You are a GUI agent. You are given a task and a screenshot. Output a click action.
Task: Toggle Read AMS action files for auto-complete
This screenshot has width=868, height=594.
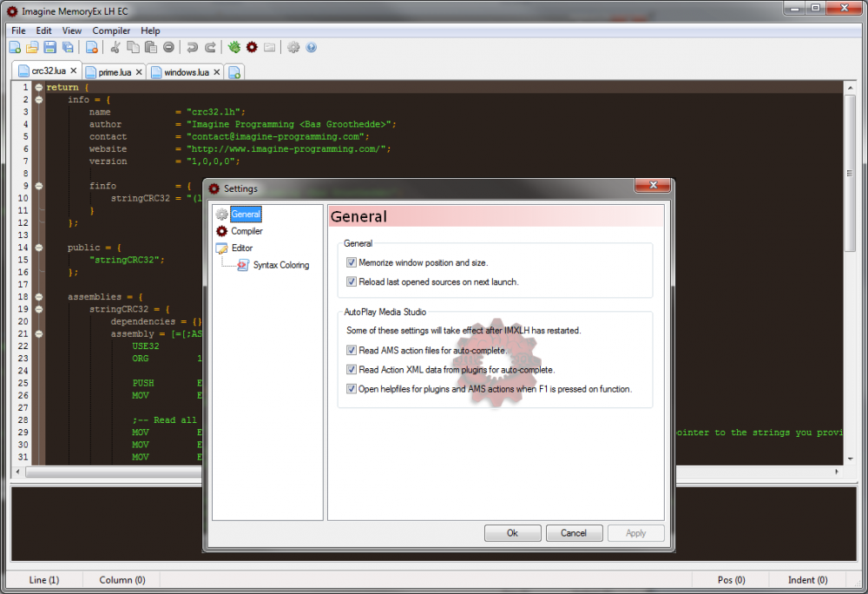pyautogui.click(x=351, y=351)
